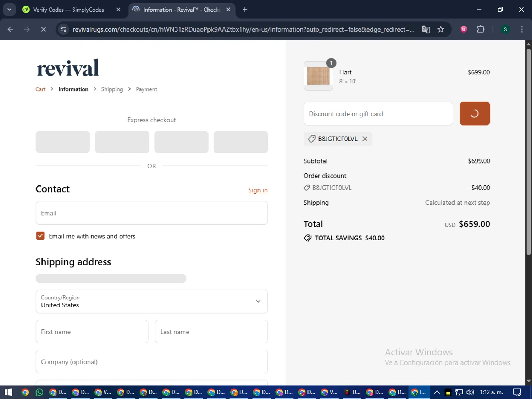The width and height of the screenshot is (532, 399).
Task: Open the Extensions puzzle menu
Action: [481, 29]
